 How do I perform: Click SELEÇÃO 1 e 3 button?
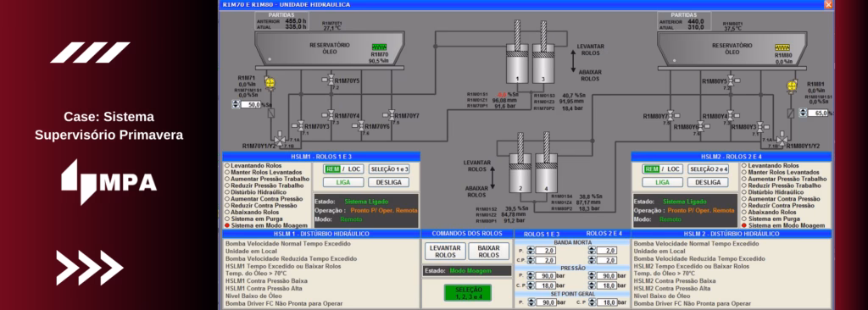388,169
